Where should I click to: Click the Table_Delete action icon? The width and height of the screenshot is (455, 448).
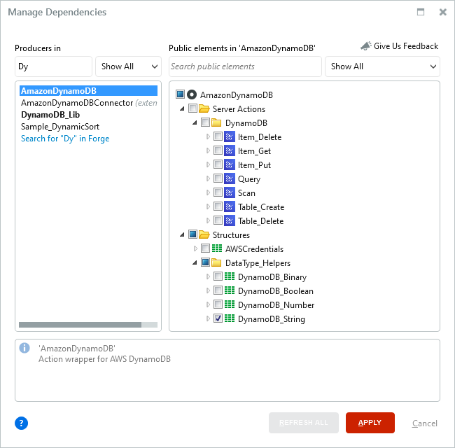point(229,221)
